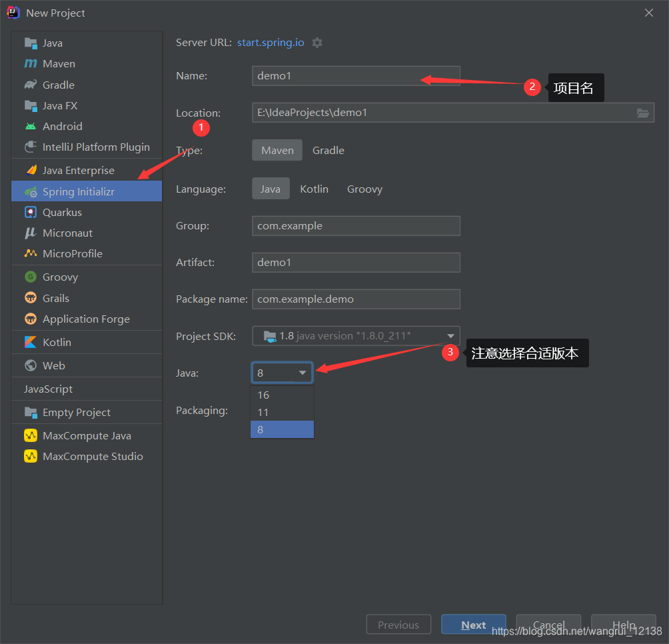Click the Micronaut mu icon
This screenshot has width=669, height=644.
31,233
